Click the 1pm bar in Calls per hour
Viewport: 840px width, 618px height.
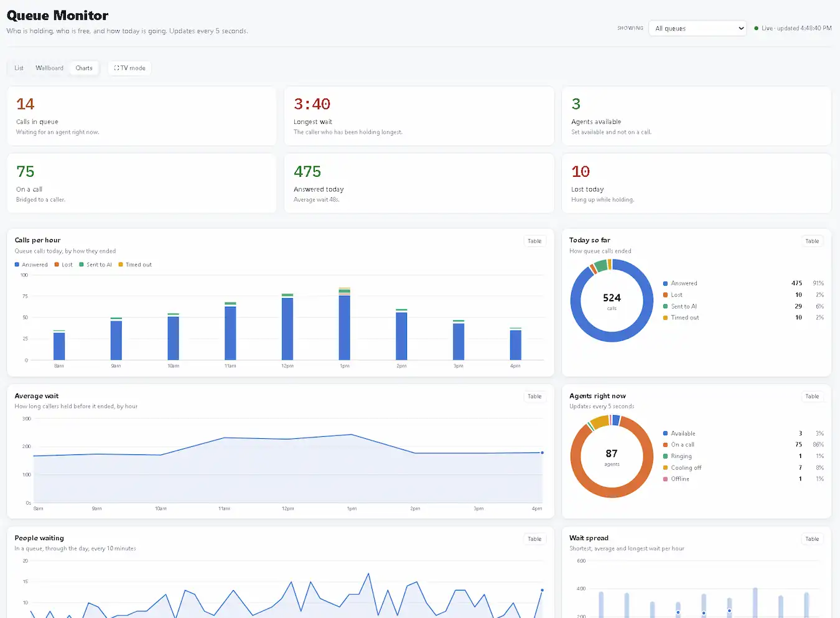pos(345,324)
